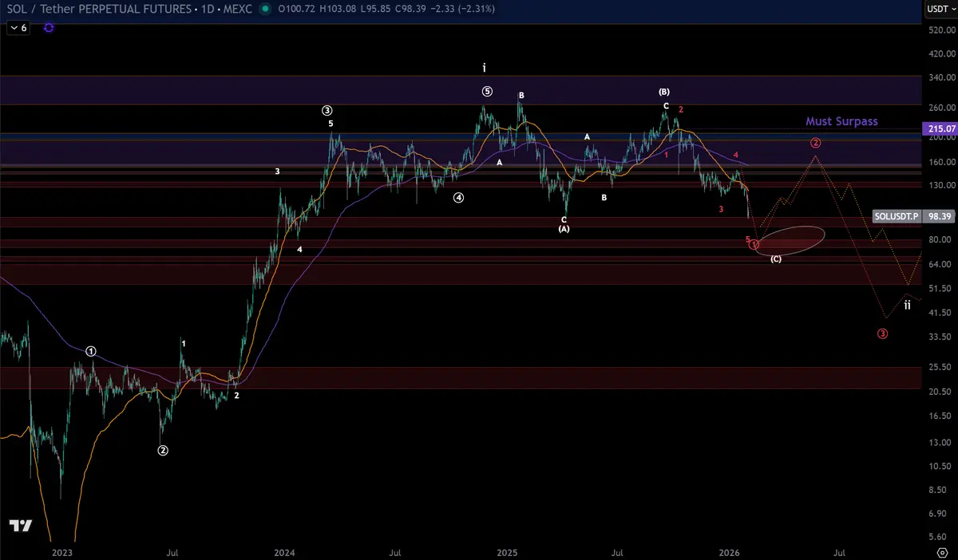The width and height of the screenshot is (958, 560).
Task: Click the TradingView logo icon
Action: pos(20,526)
